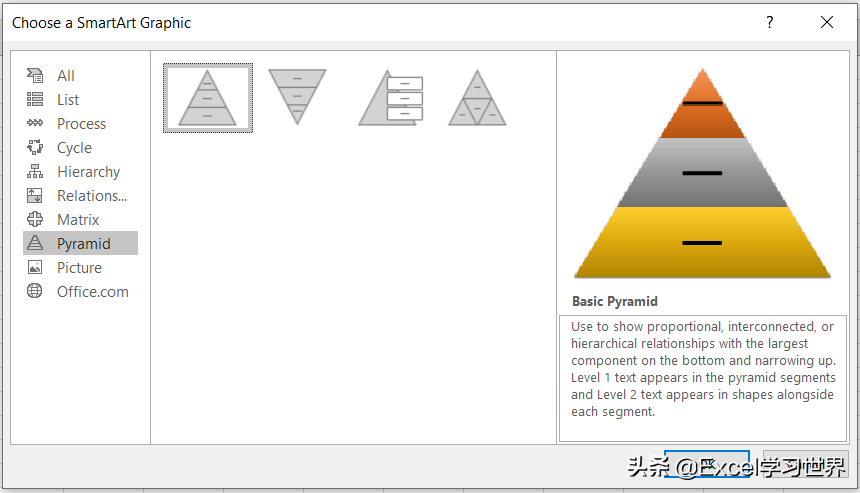The image size is (860, 493).
Task: Open the Matrix category
Action: pos(78,220)
